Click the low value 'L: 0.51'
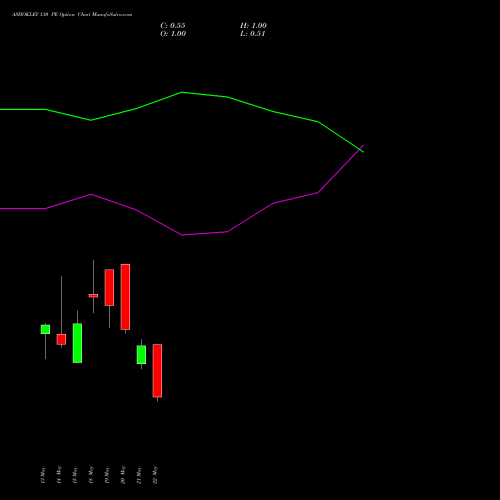 click(x=253, y=34)
